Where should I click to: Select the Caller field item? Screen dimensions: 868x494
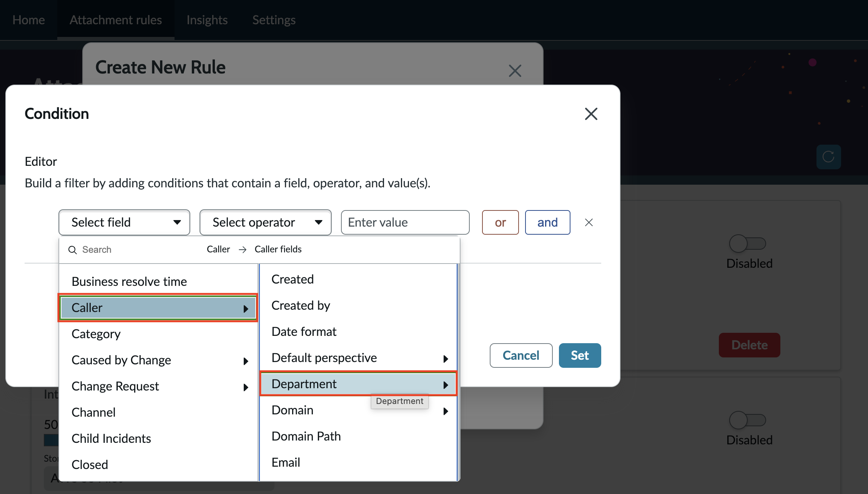click(158, 308)
